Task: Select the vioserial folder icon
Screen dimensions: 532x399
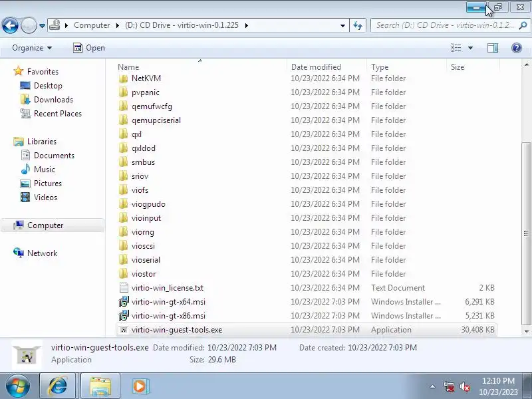Action: [124, 259]
